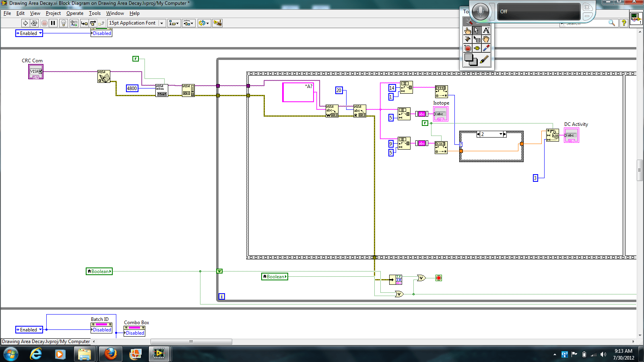Click the 4800 baud rate constant
644x362 pixels.
pos(132,88)
